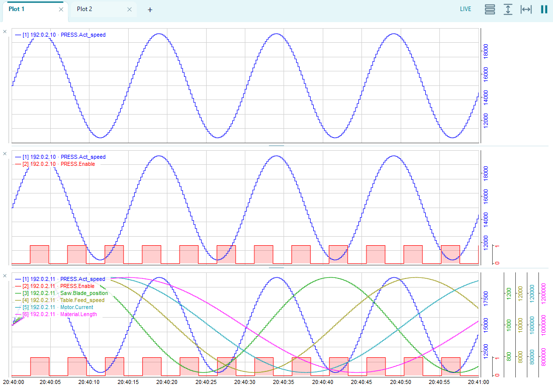Screen dimensions: 553x392
Task: Open the stacked graph layout icon
Action: [490, 10]
